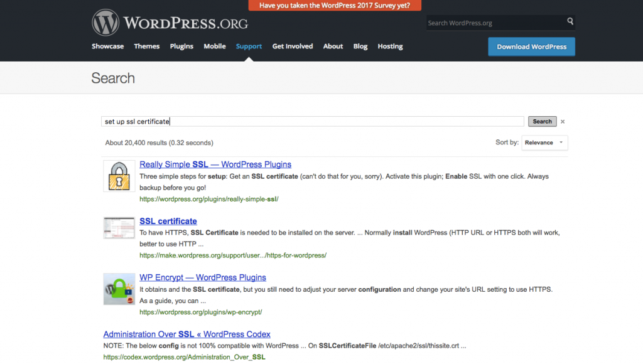643x364 pixels.
Task: Click inside the set up ssl certificate search field
Action: point(251,121)
